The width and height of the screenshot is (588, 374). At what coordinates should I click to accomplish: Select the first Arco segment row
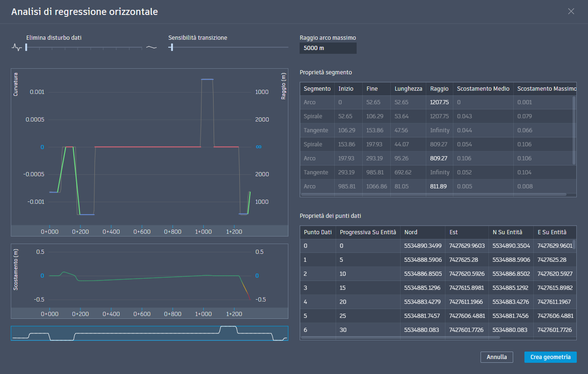pos(438,102)
